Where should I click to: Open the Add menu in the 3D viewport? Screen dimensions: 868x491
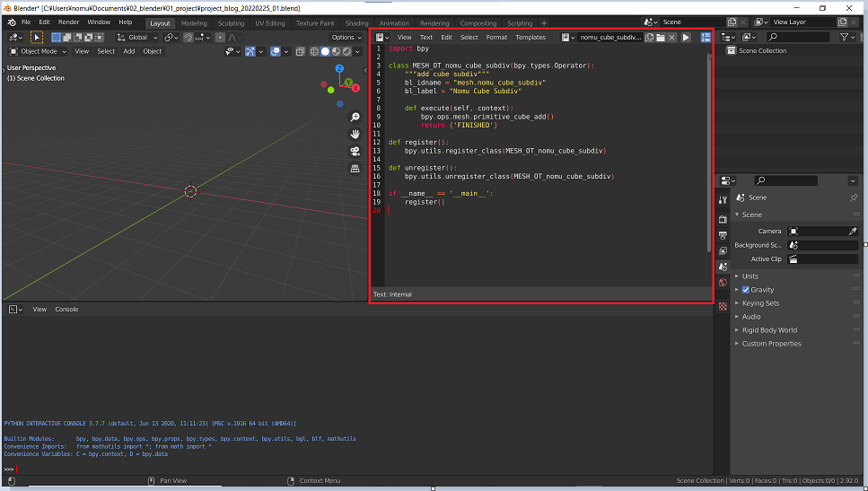coord(129,51)
